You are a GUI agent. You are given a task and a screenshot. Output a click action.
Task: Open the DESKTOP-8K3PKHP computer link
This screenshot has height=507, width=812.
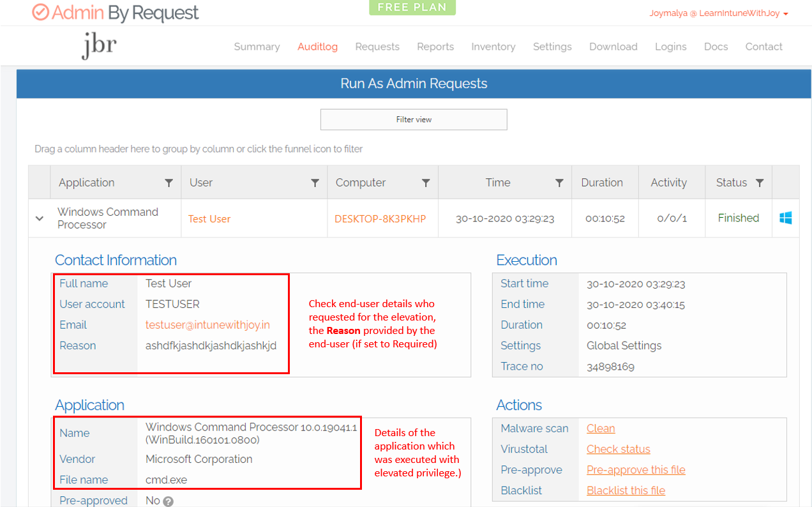[380, 218]
